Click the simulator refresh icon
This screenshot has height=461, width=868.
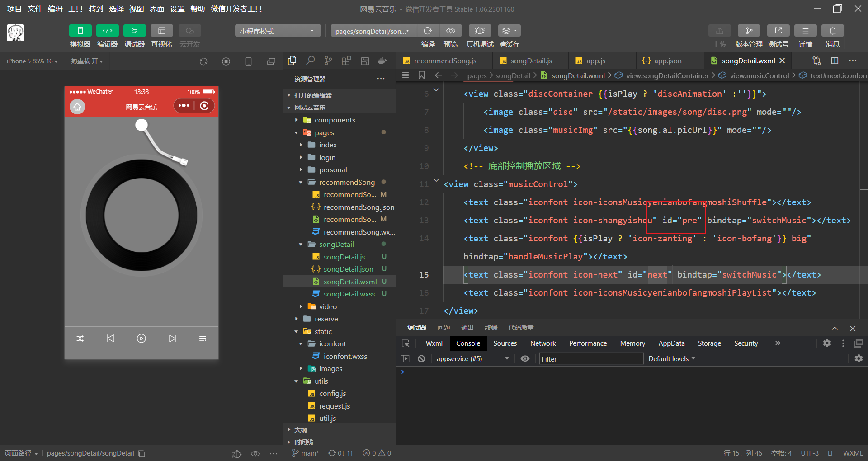(203, 61)
